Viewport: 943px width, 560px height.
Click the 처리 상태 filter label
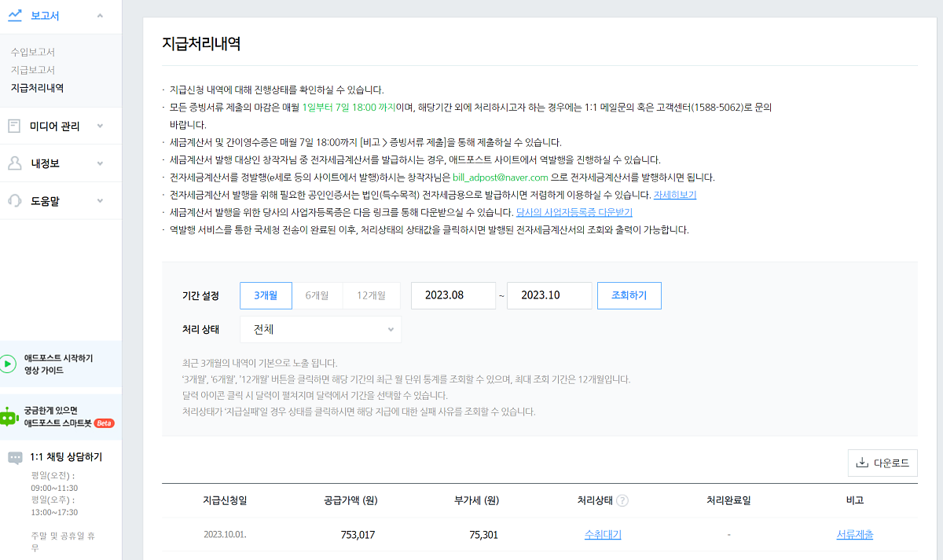(200, 330)
